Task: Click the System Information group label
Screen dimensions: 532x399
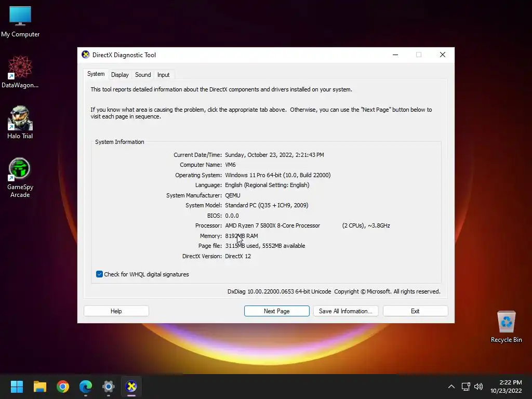Action: (x=119, y=142)
